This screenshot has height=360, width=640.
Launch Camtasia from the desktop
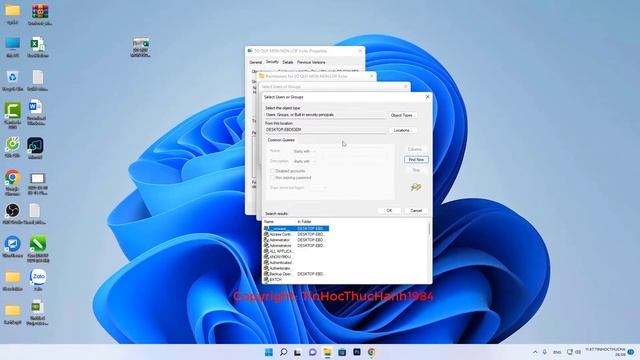click(x=13, y=115)
